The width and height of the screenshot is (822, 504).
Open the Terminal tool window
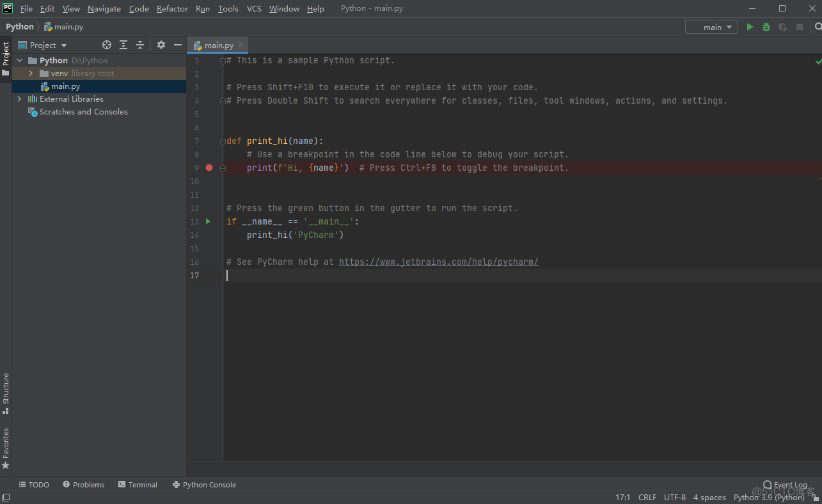tap(138, 485)
